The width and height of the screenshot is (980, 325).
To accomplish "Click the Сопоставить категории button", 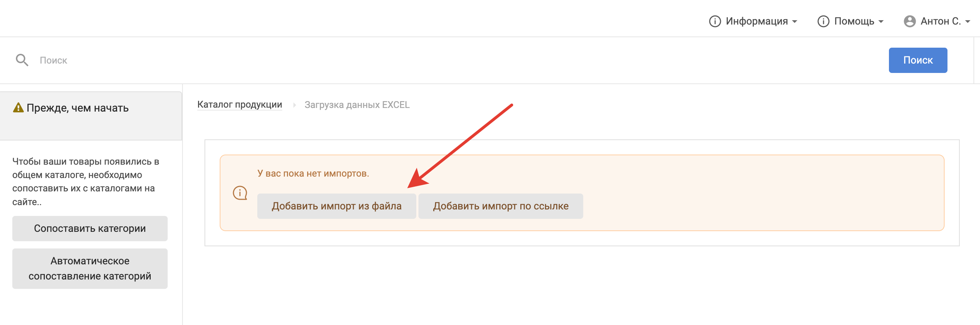I will click(90, 228).
